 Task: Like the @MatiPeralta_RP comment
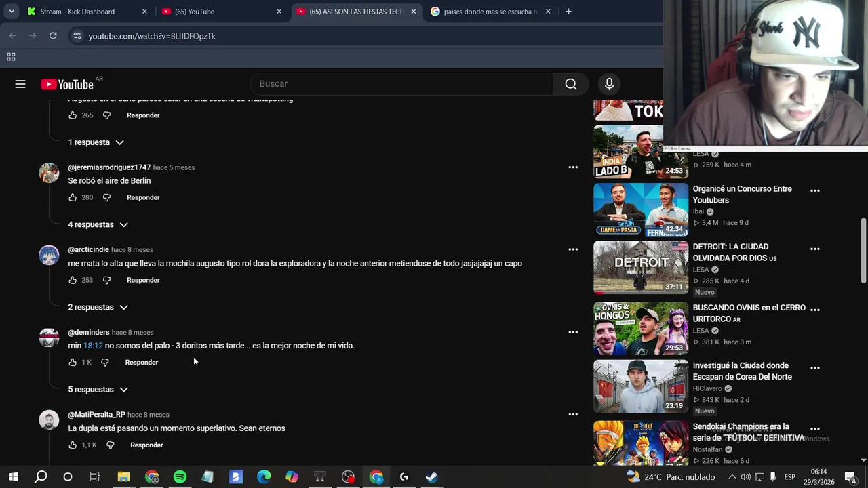coord(73,445)
